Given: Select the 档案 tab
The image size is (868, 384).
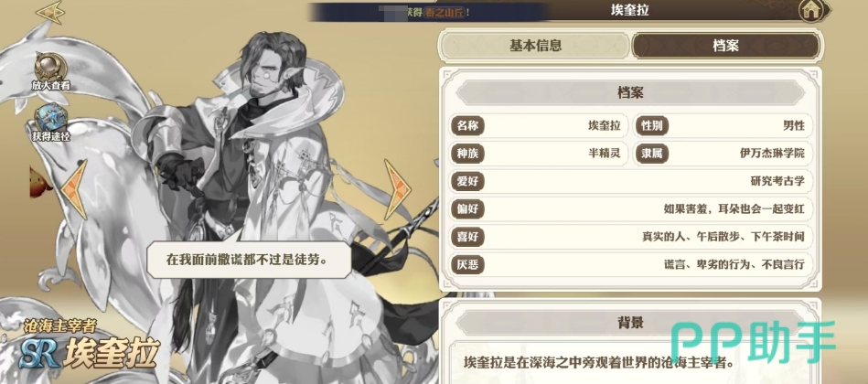Looking at the screenshot, I should click(725, 46).
